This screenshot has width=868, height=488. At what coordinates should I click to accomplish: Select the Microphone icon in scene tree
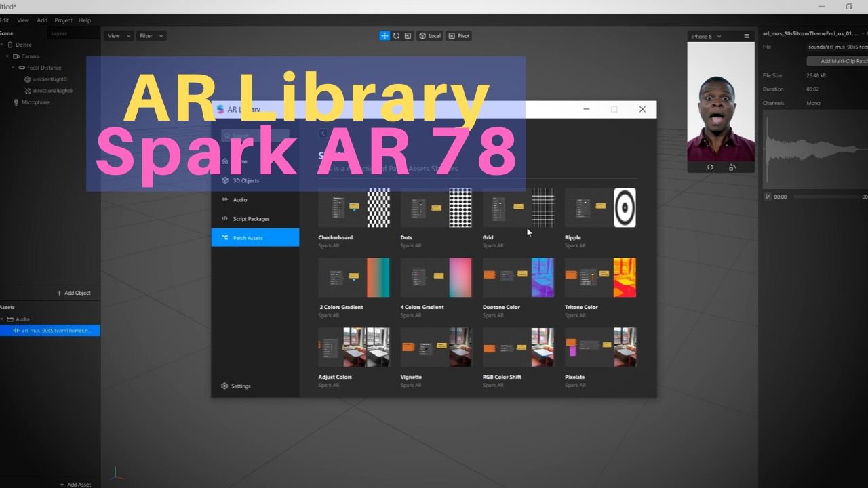[x=16, y=102]
